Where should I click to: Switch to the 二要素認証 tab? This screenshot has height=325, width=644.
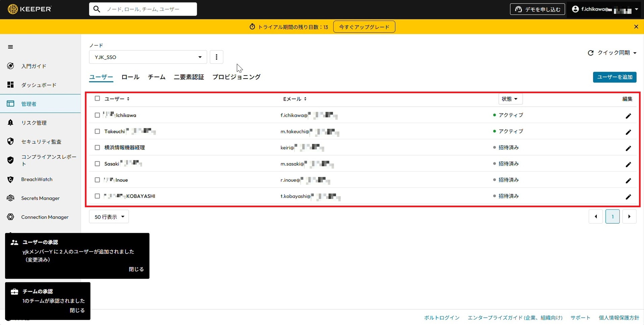(x=189, y=77)
